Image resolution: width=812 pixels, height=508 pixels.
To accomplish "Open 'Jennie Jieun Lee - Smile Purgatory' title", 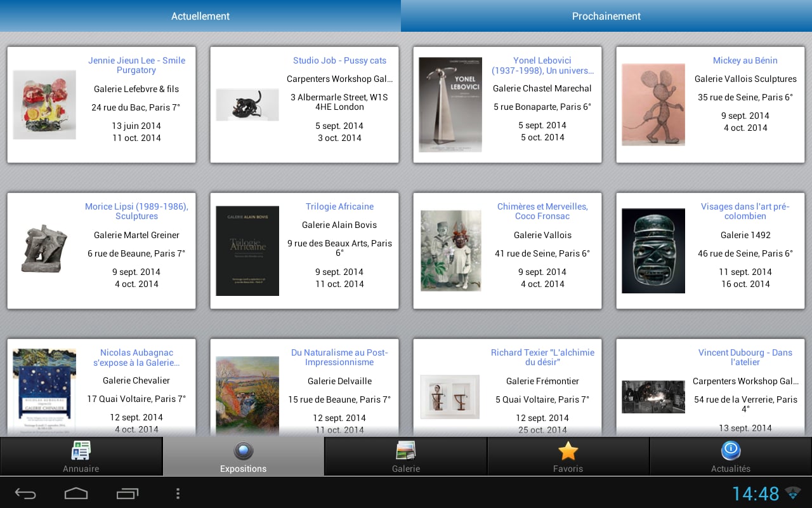I will (136, 65).
